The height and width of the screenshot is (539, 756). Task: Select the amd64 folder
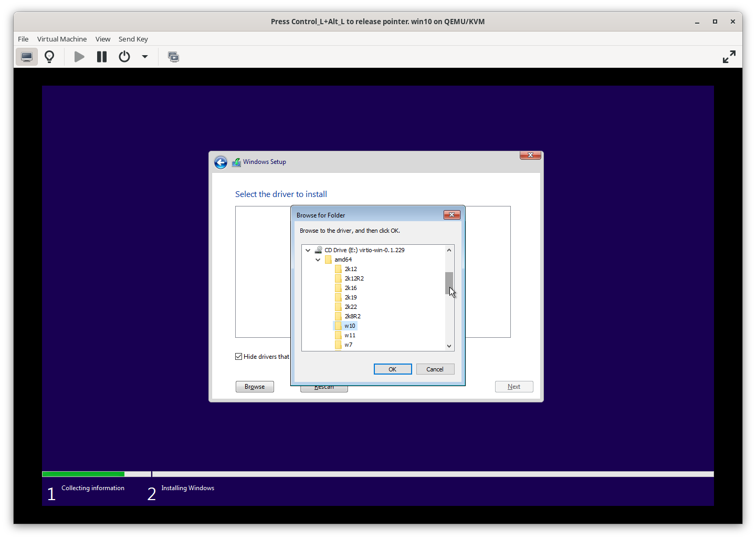(x=343, y=260)
